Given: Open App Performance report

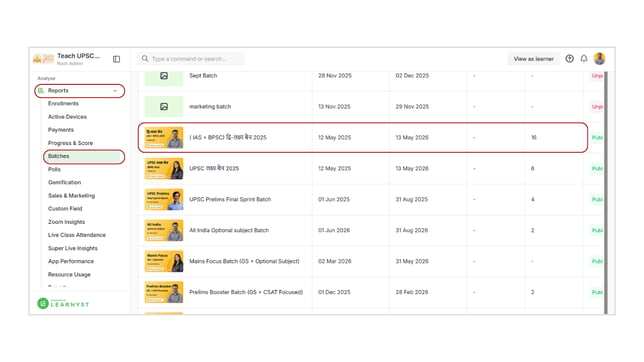Looking at the screenshot, I should coord(71,261).
